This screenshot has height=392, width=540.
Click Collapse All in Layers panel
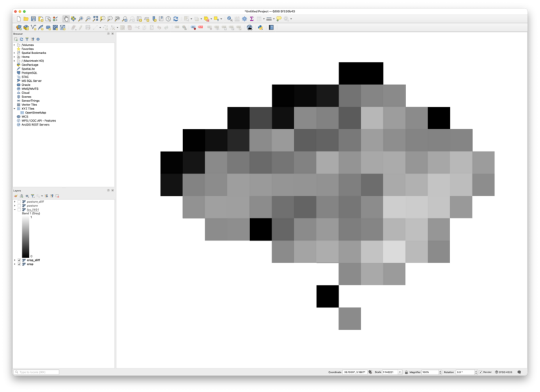point(52,195)
